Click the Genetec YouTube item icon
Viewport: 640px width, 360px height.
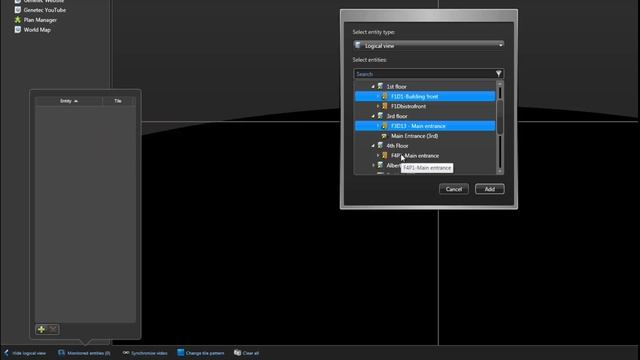[18, 10]
